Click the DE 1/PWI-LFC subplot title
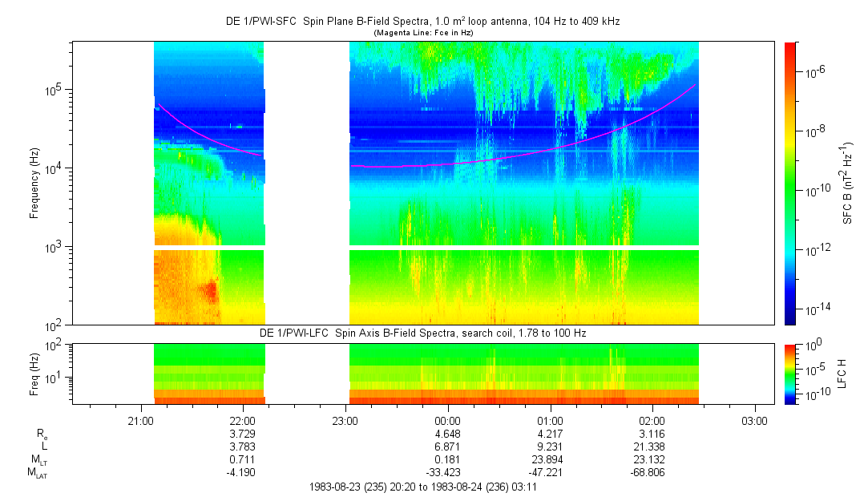Screen dimensions: 868x497 pyautogui.click(x=422, y=333)
